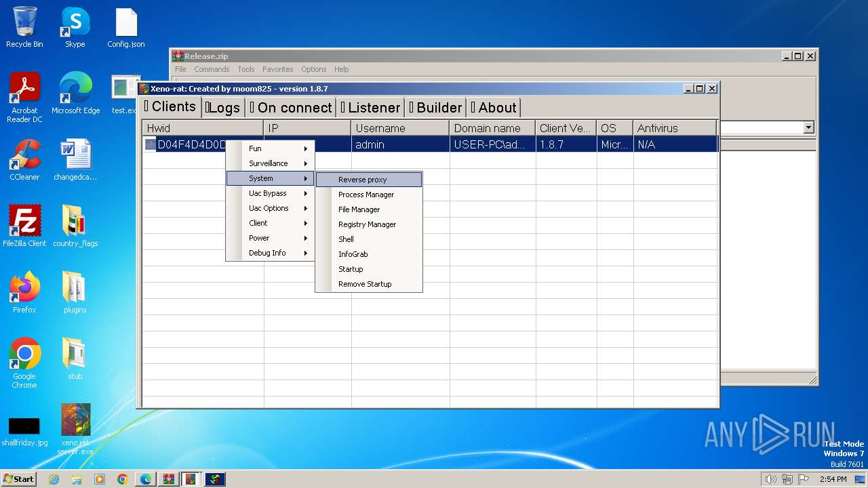Click the Action Center flag tray icon
868x488 pixels.
pyautogui.click(x=803, y=479)
